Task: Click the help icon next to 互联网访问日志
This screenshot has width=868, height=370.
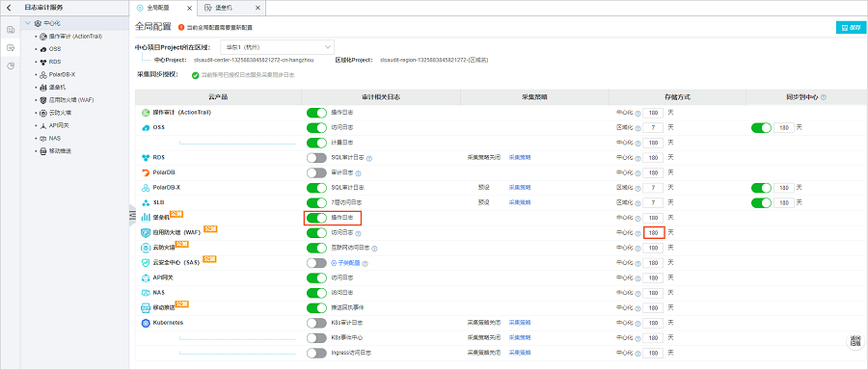Action: [x=375, y=249]
